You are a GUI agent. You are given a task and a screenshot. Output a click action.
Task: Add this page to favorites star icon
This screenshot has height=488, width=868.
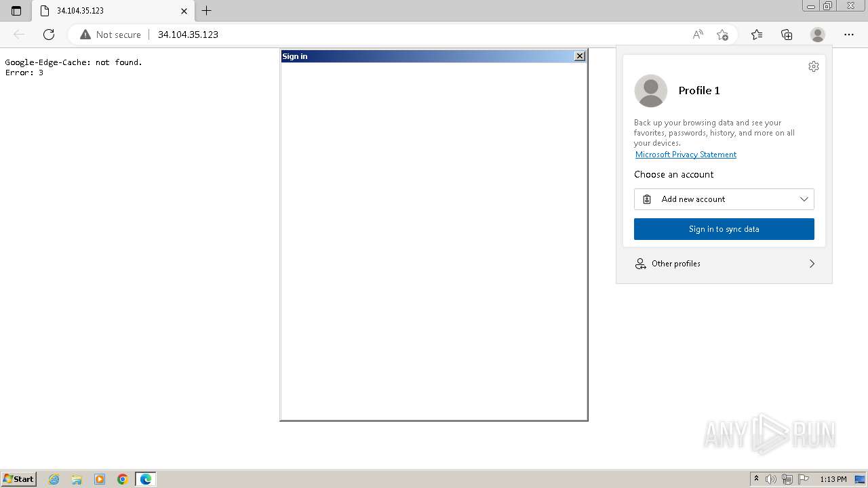click(x=722, y=35)
